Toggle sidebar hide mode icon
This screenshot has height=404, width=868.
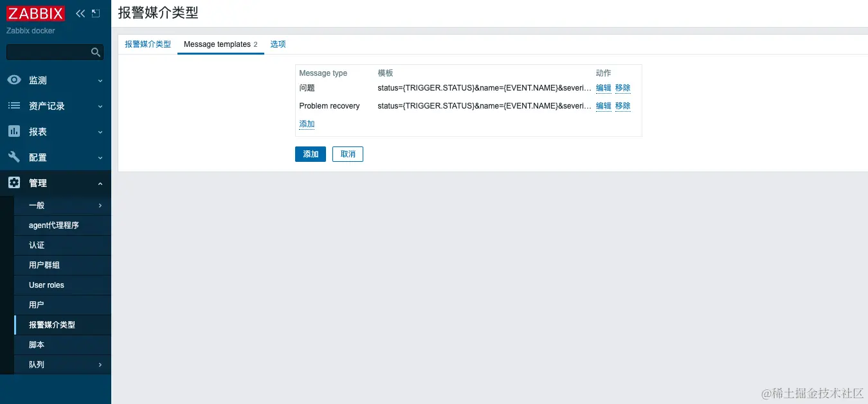(x=96, y=13)
